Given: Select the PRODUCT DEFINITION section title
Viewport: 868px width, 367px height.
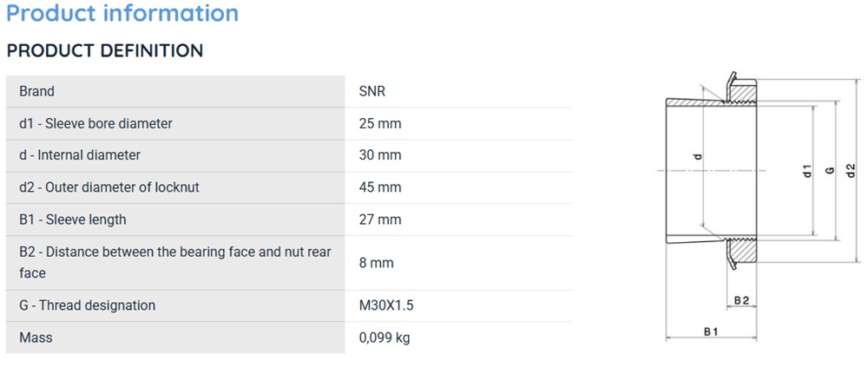Looking at the screenshot, I should (105, 51).
